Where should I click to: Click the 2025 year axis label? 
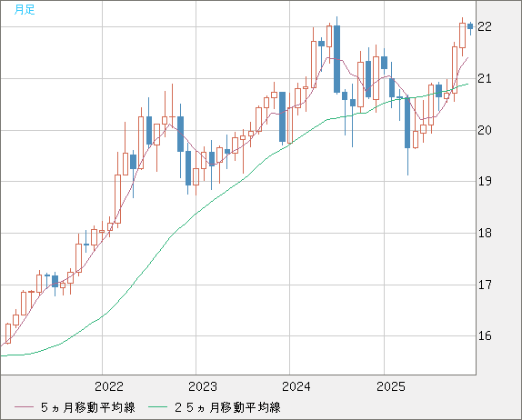[391, 386]
